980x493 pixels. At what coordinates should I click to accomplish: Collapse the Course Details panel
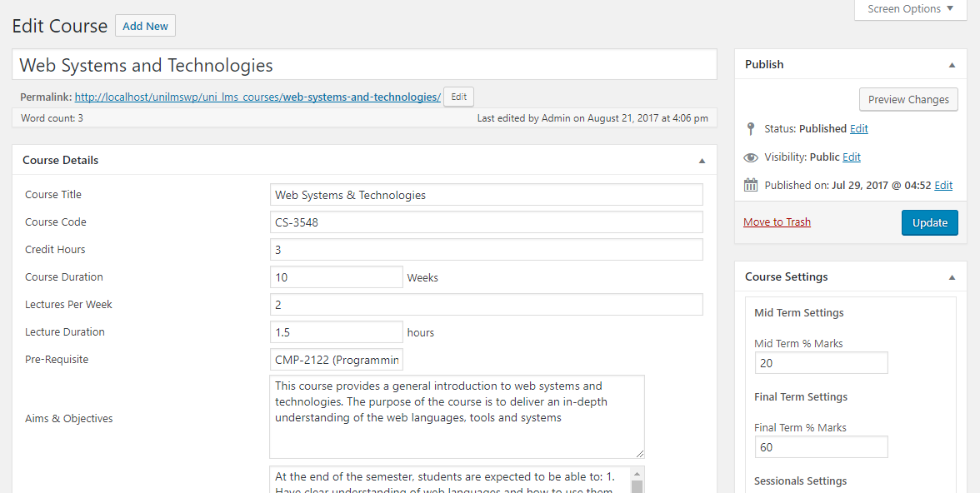click(702, 160)
